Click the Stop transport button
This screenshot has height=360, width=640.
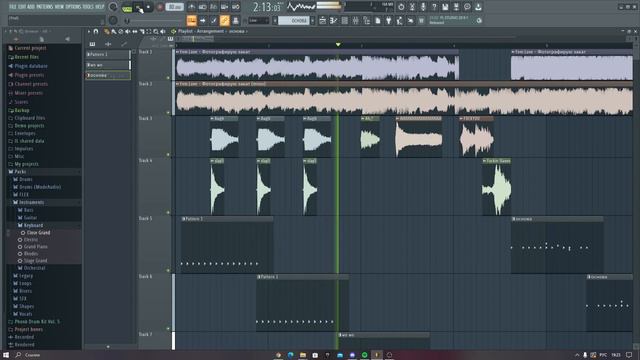(x=149, y=7)
